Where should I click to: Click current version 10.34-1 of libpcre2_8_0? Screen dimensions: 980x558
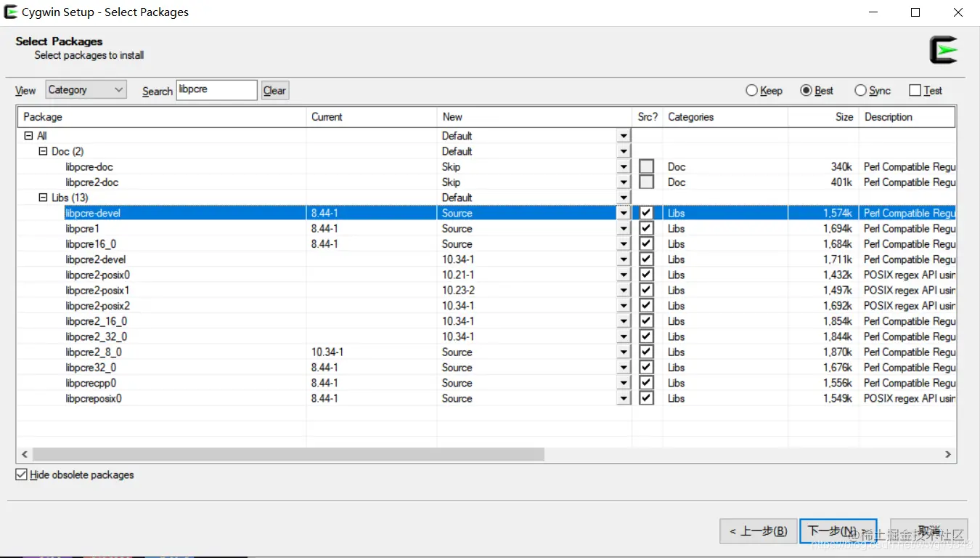tap(327, 352)
